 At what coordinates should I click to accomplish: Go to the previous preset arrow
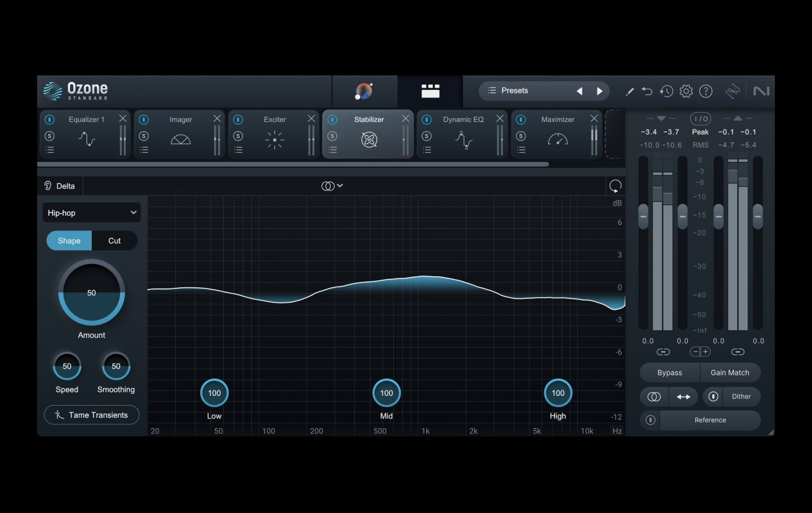pyautogui.click(x=579, y=91)
